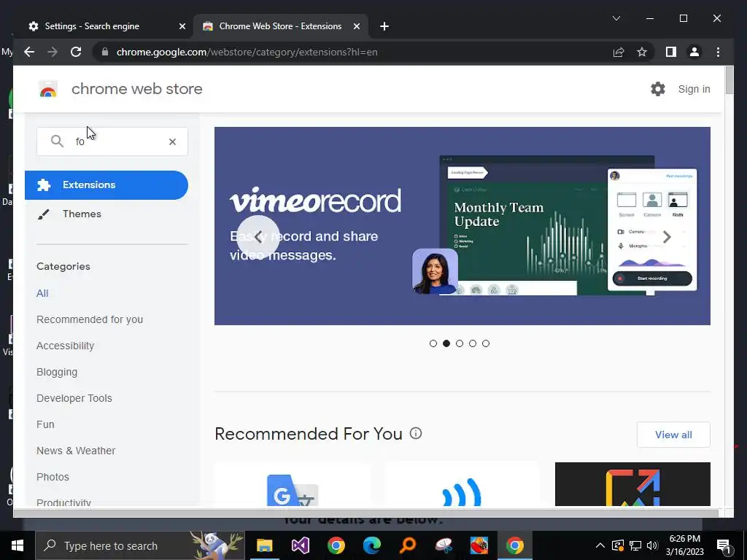Click the lock icon in address bar
The image size is (747, 560).
click(105, 52)
